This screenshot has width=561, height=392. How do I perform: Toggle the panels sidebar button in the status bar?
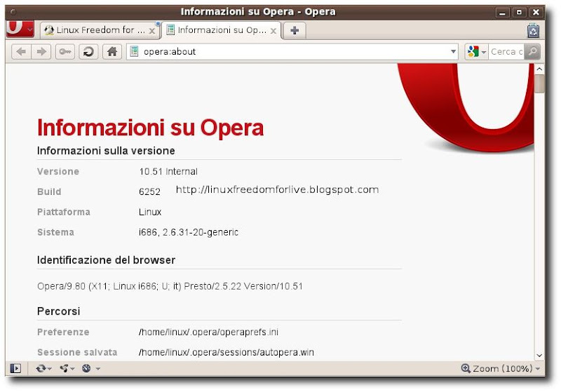point(15,368)
